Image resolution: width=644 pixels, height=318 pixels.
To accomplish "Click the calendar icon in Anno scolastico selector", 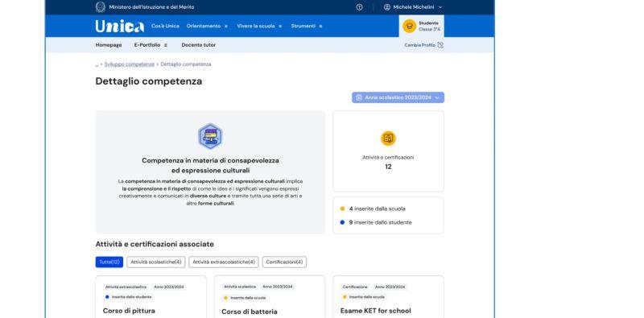I will click(x=359, y=97).
